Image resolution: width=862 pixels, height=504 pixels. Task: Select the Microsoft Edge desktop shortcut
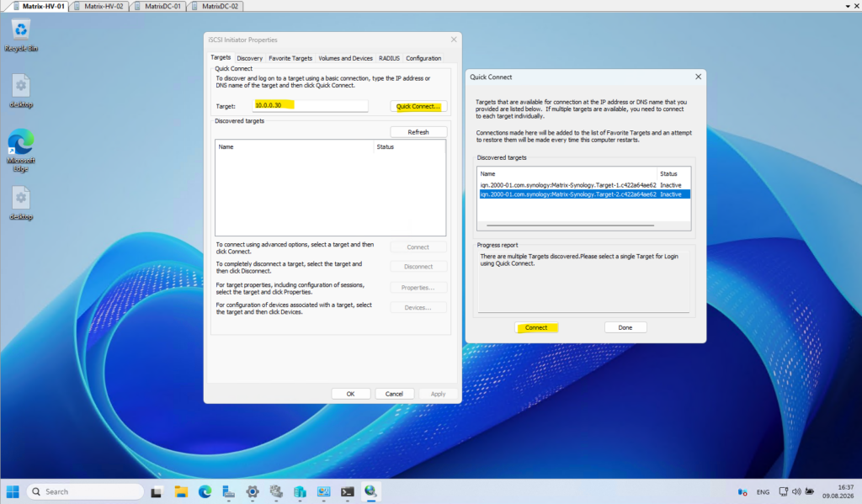coord(21,150)
